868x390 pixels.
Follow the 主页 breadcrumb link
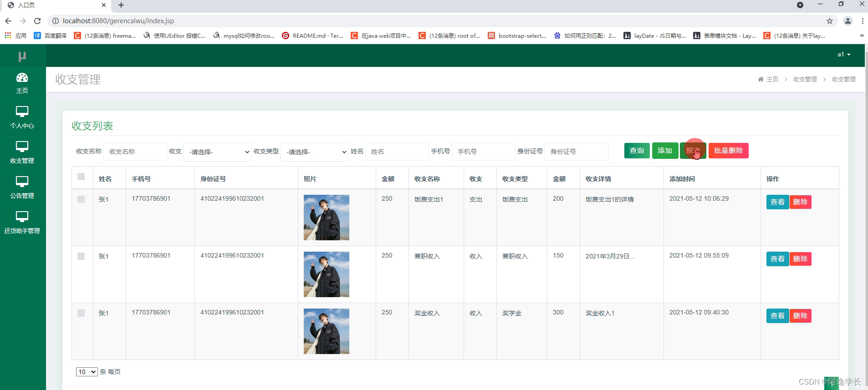click(x=772, y=79)
